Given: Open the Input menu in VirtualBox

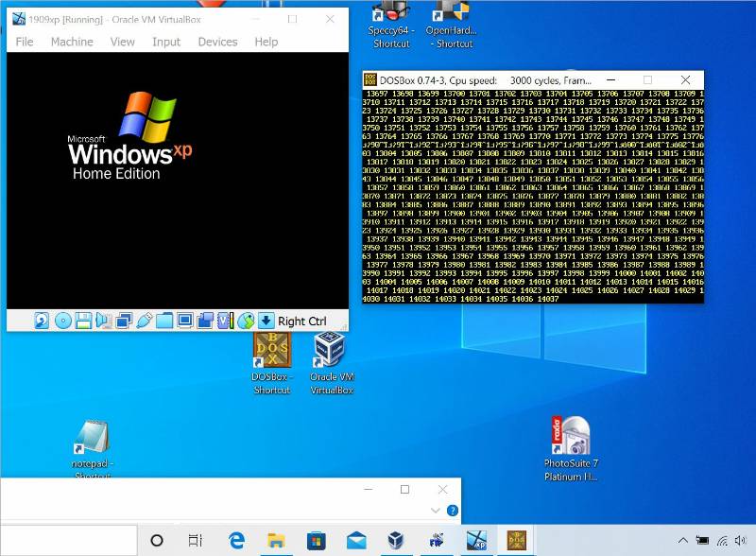Looking at the screenshot, I should pyautogui.click(x=166, y=42).
